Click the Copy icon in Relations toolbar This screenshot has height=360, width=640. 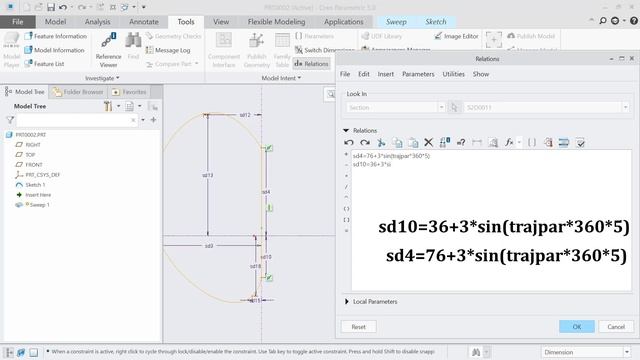397,142
